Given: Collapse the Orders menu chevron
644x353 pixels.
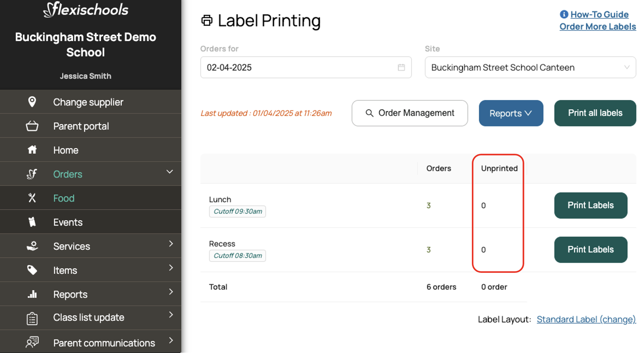Looking at the screenshot, I should (x=170, y=172).
